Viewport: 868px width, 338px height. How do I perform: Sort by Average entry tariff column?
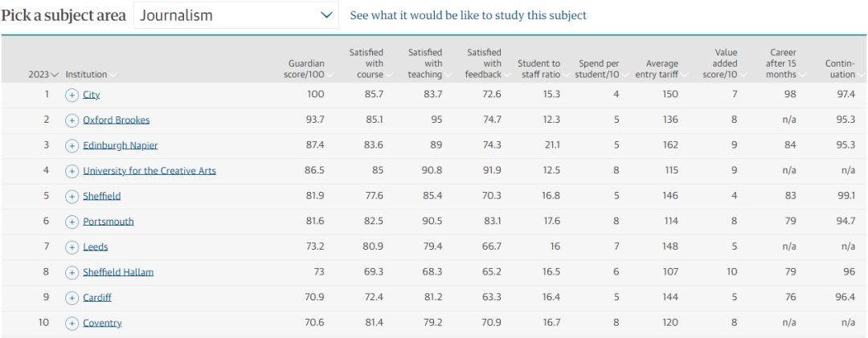[x=662, y=69]
